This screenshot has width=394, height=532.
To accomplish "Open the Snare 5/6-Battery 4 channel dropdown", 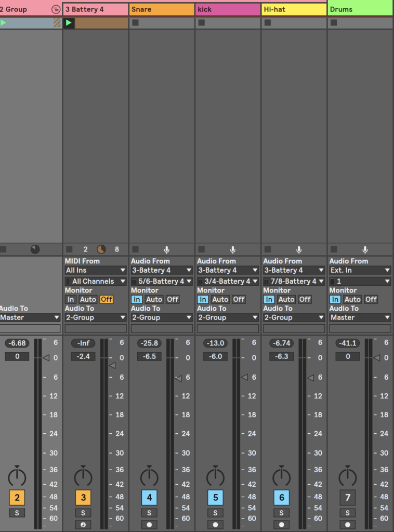I will [162, 281].
